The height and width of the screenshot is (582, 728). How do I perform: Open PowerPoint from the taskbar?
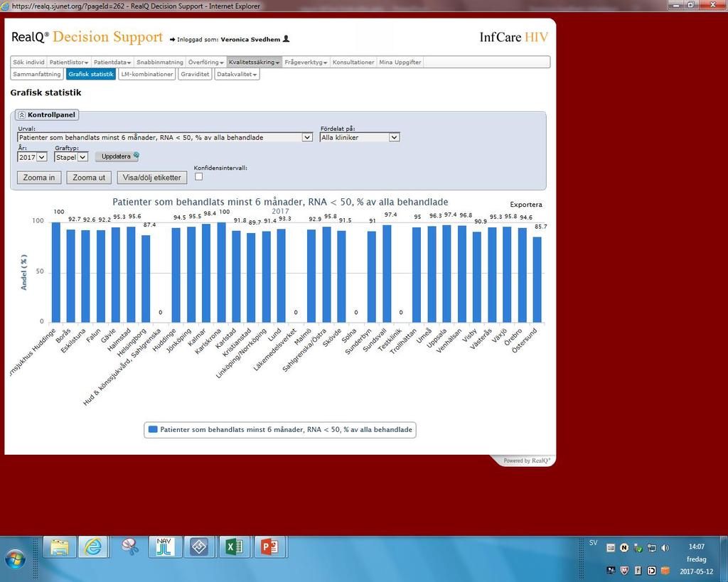[x=269, y=547]
